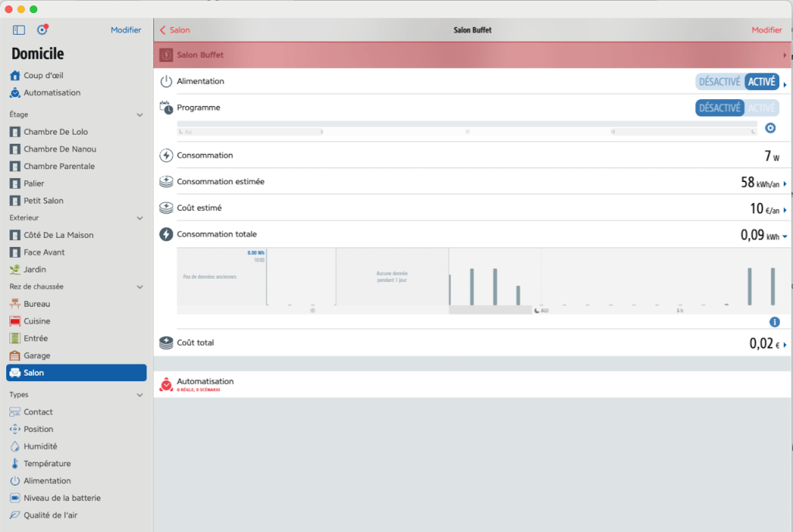Viewport: 793px width, 532px height.
Task: Click the blue info icon below chart
Action: tap(774, 322)
